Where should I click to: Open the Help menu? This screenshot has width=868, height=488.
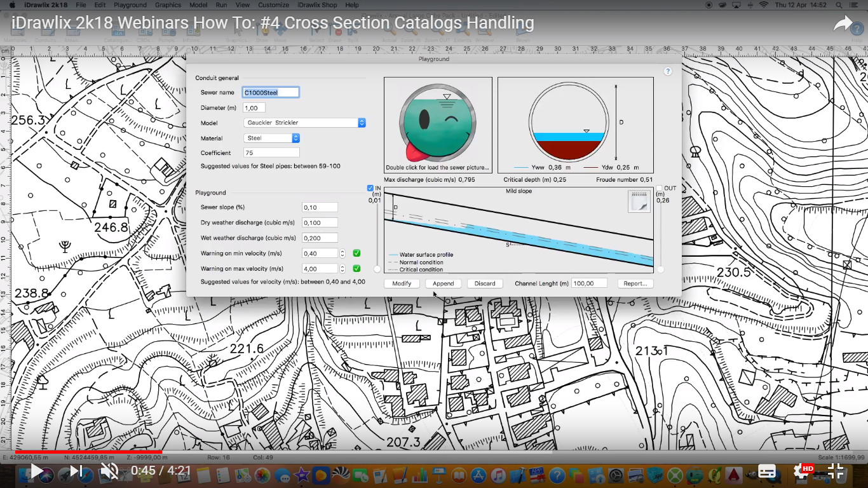pos(352,5)
